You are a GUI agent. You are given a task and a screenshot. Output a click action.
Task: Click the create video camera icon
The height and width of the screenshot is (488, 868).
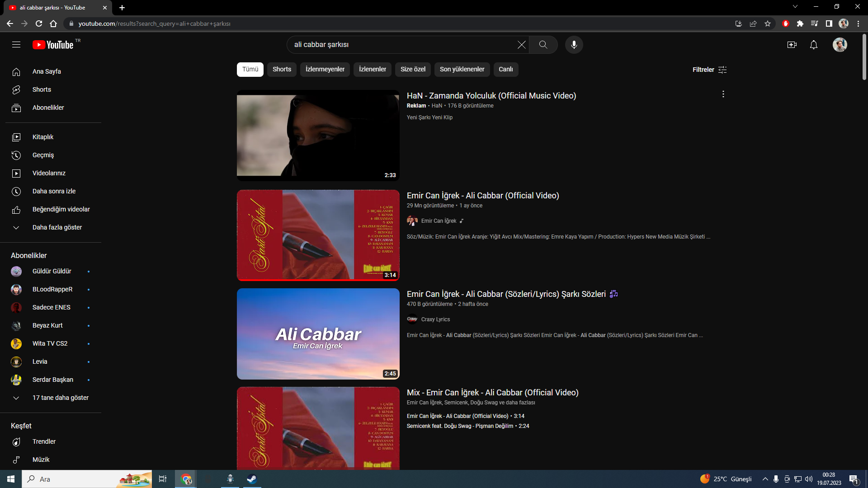click(x=792, y=45)
